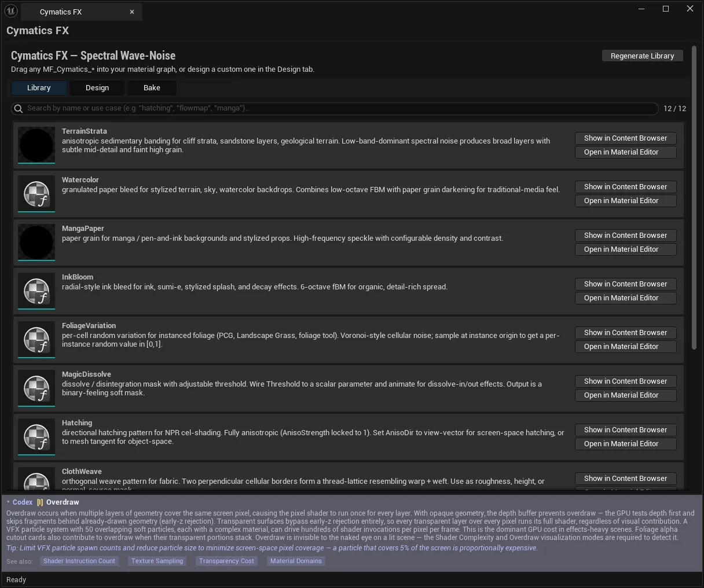Close the Cymatics FX tab

(x=132, y=12)
